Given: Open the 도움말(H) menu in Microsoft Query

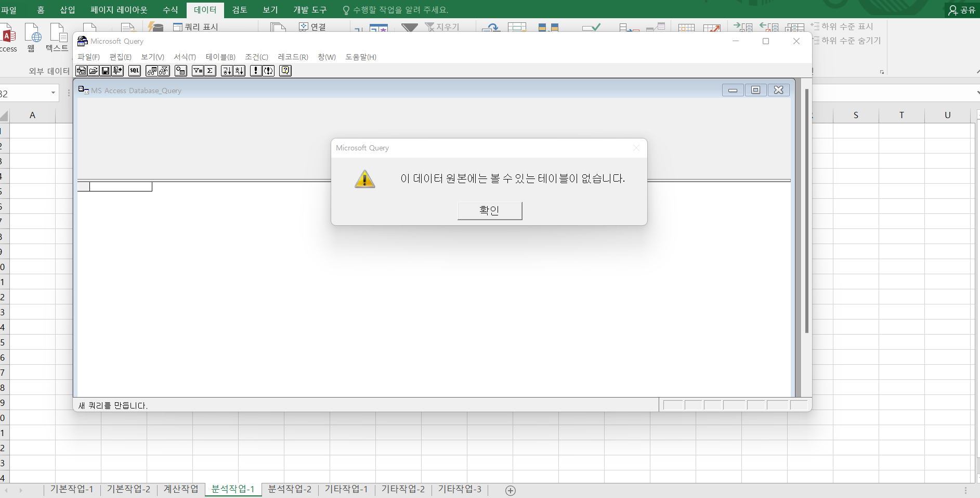Looking at the screenshot, I should pos(361,57).
